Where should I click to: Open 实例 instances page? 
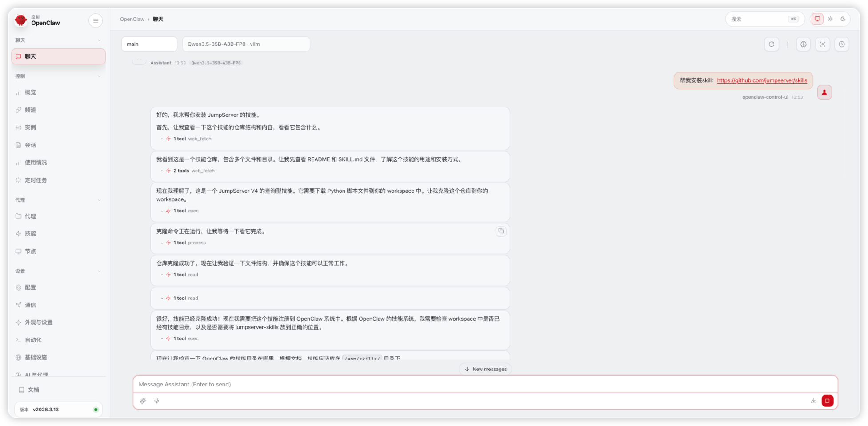coord(59,127)
